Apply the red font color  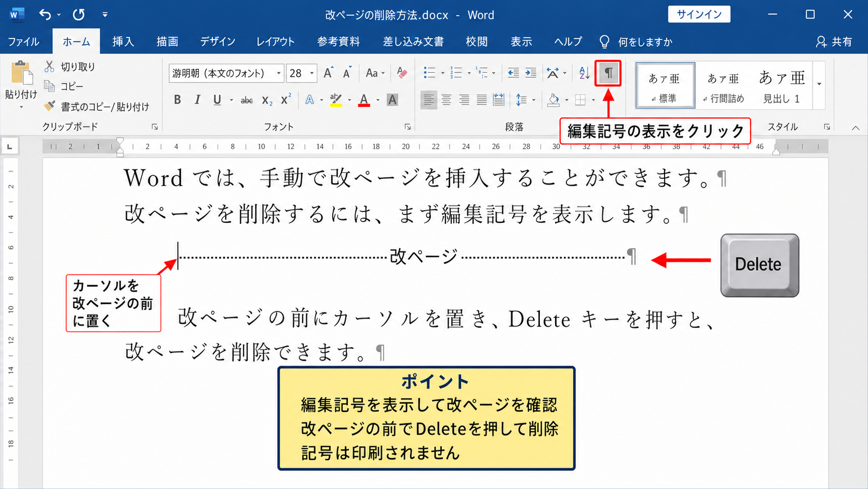click(x=364, y=100)
